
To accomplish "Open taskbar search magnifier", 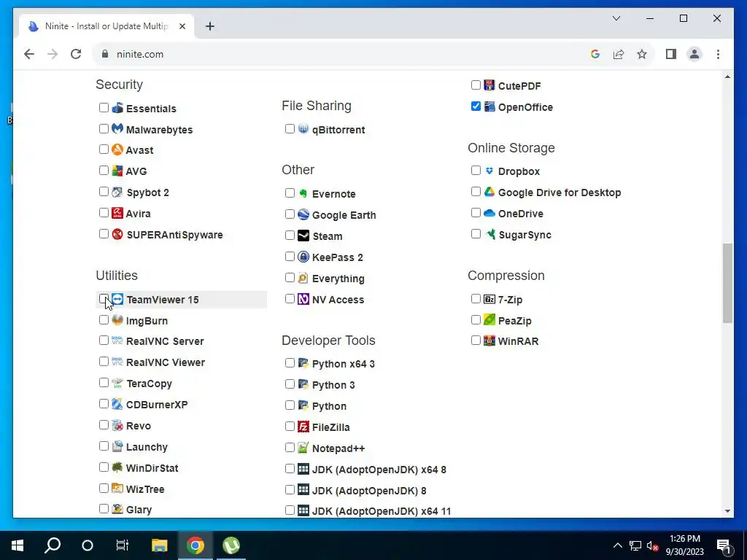I will point(53,545).
